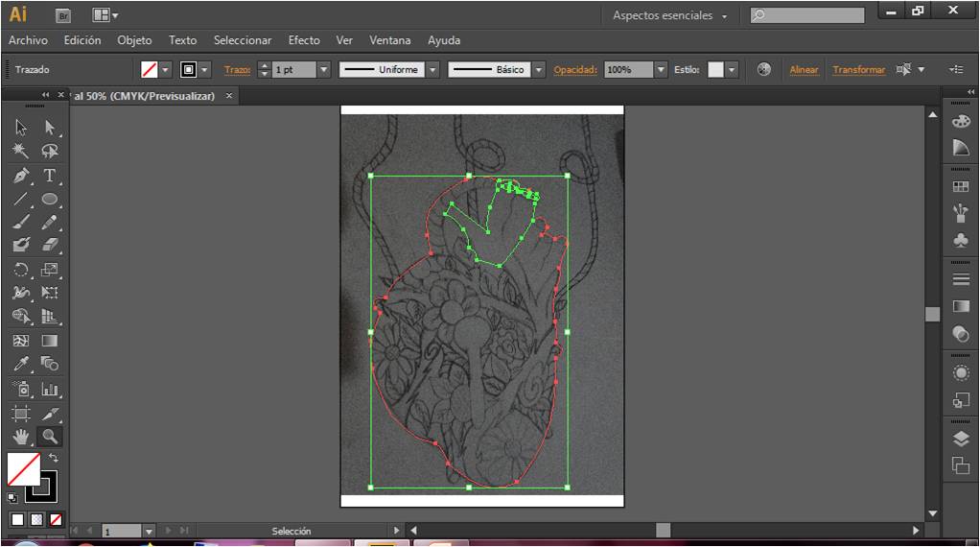Screen dimensions: 980x547
Task: Set paint mode to Gradient
Action: tap(36, 519)
